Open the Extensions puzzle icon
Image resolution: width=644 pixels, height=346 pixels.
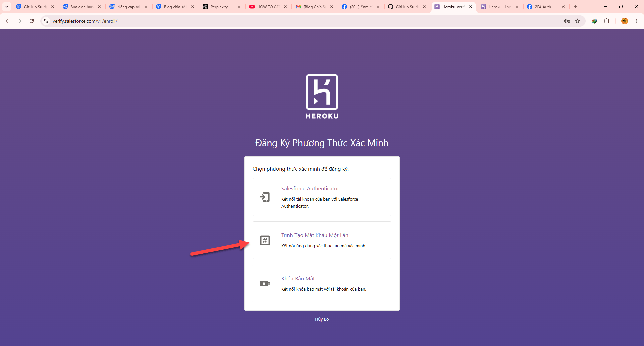click(606, 21)
